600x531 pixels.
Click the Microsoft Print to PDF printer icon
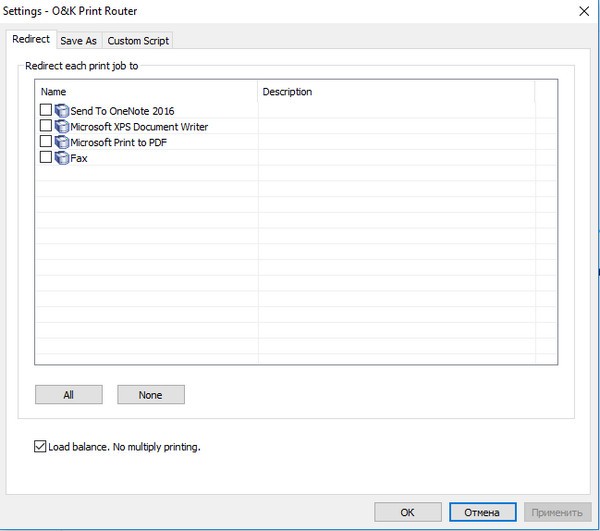point(62,142)
